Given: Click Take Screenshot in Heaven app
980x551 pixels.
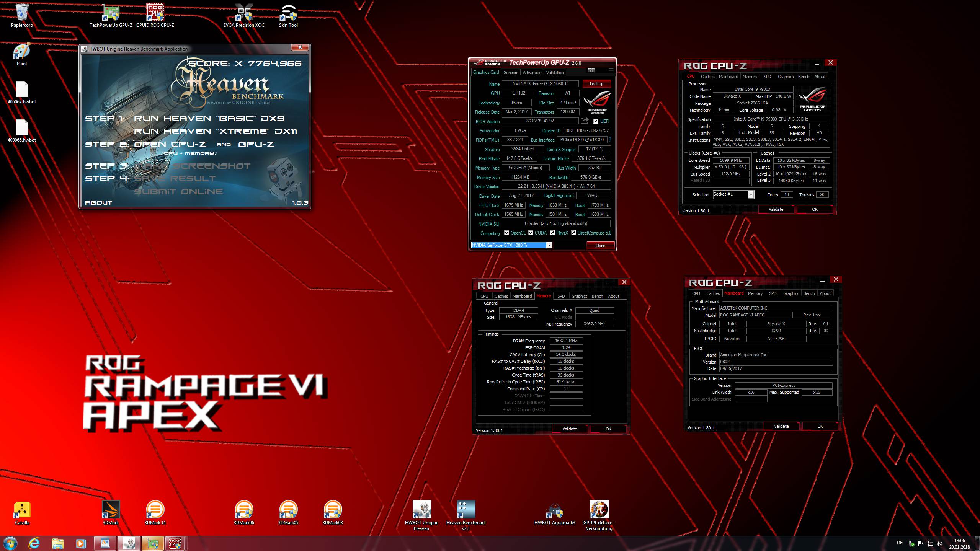Looking at the screenshot, I should [x=192, y=166].
